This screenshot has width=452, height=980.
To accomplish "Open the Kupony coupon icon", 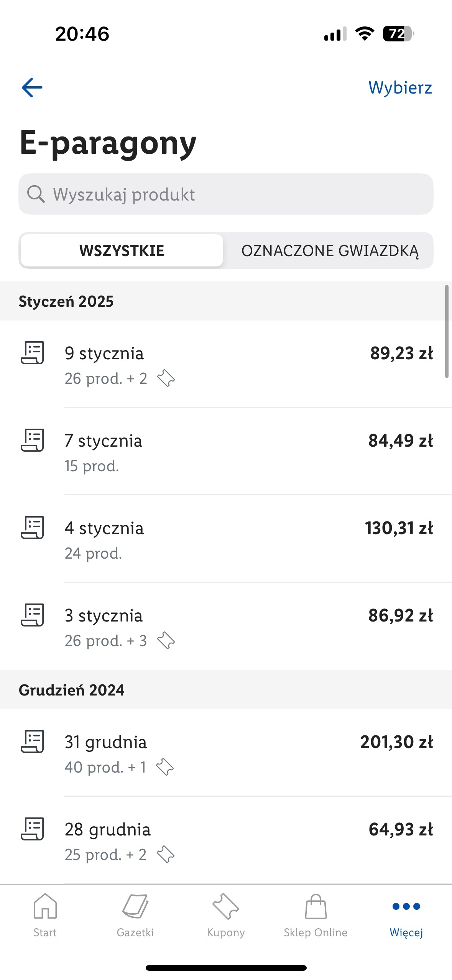I will 226,907.
